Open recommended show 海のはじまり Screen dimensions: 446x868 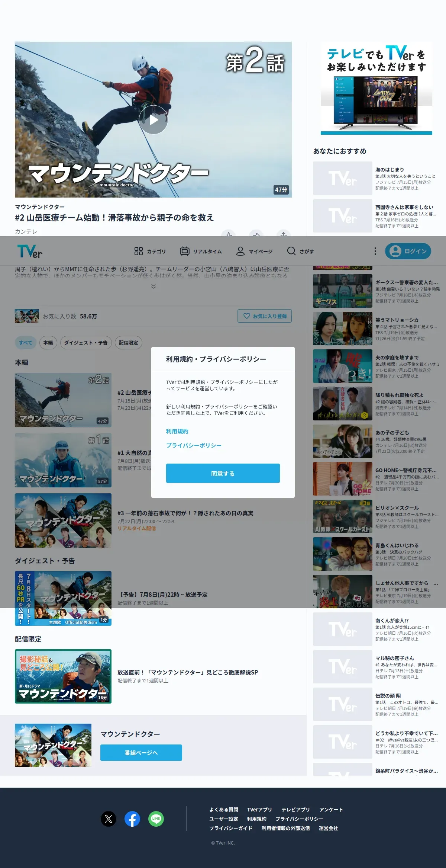click(376, 178)
